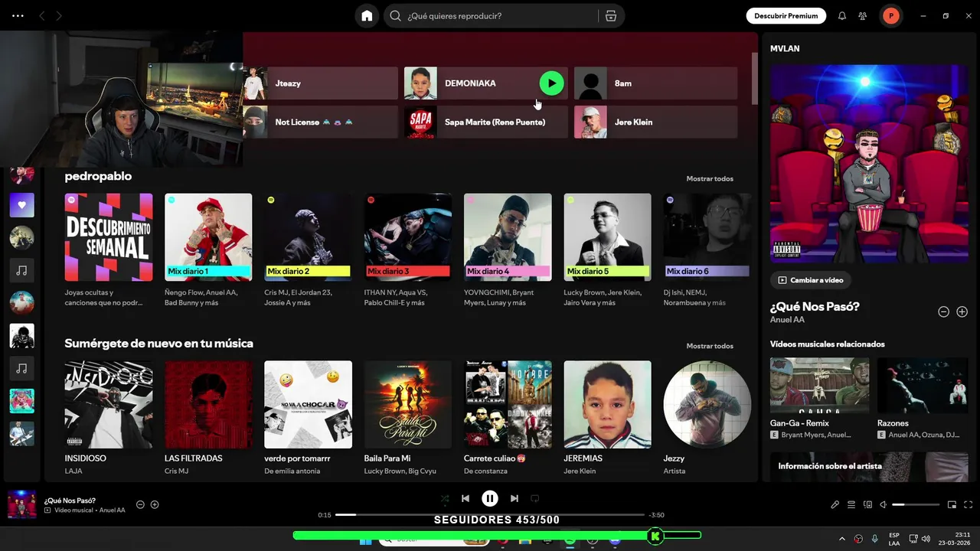Open ¿Qué Nos Pasó? title in side panel
The image size is (980, 551).
(815, 307)
